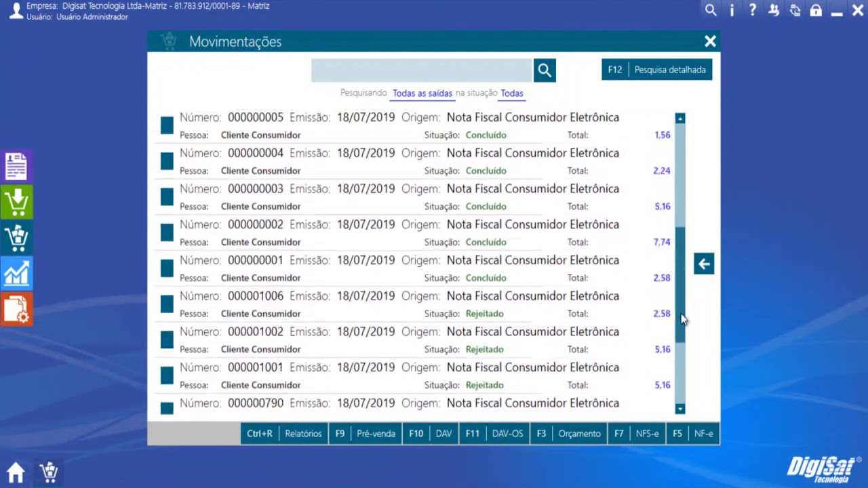Click the top bar magnifier search icon
The image size is (868, 488).
point(711,10)
